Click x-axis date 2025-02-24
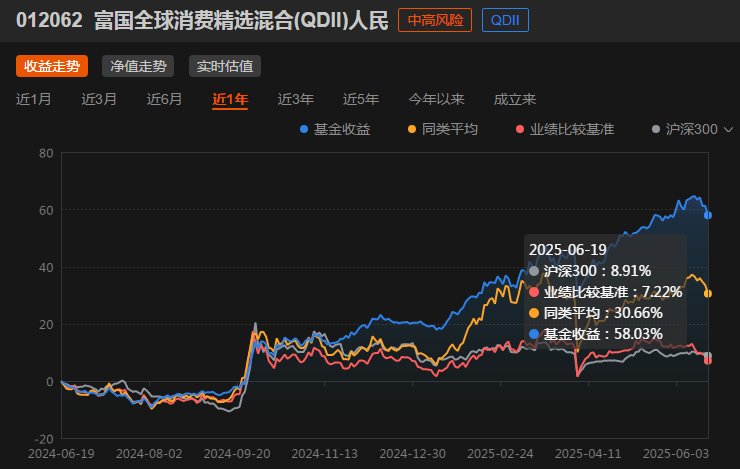 click(500, 454)
